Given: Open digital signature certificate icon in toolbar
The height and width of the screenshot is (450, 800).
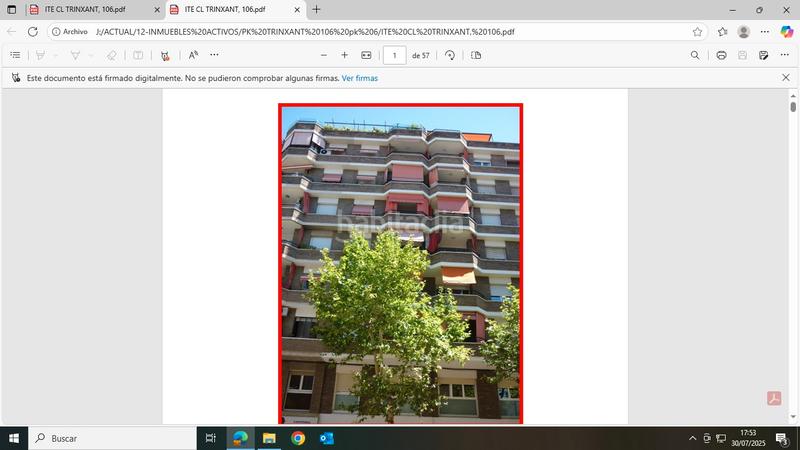Looking at the screenshot, I should pos(165,56).
